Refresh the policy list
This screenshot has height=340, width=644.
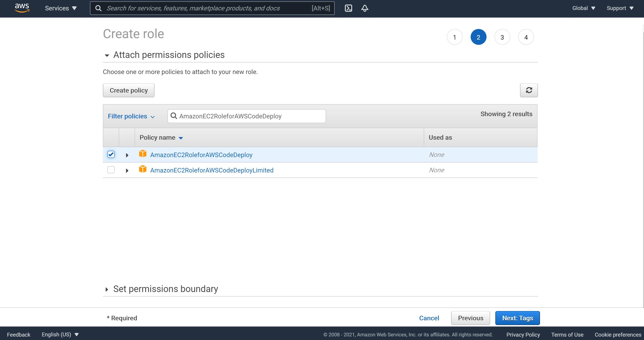pos(529,90)
